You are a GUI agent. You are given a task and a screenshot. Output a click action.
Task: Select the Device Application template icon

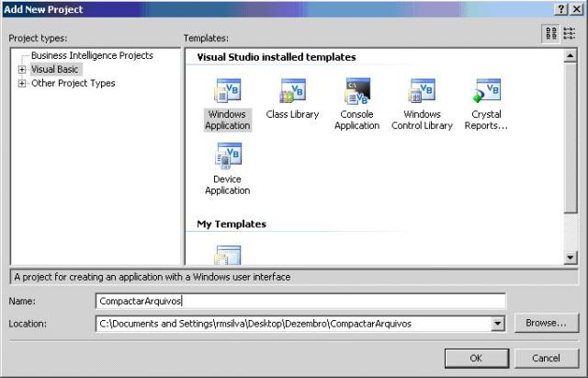[x=227, y=156]
